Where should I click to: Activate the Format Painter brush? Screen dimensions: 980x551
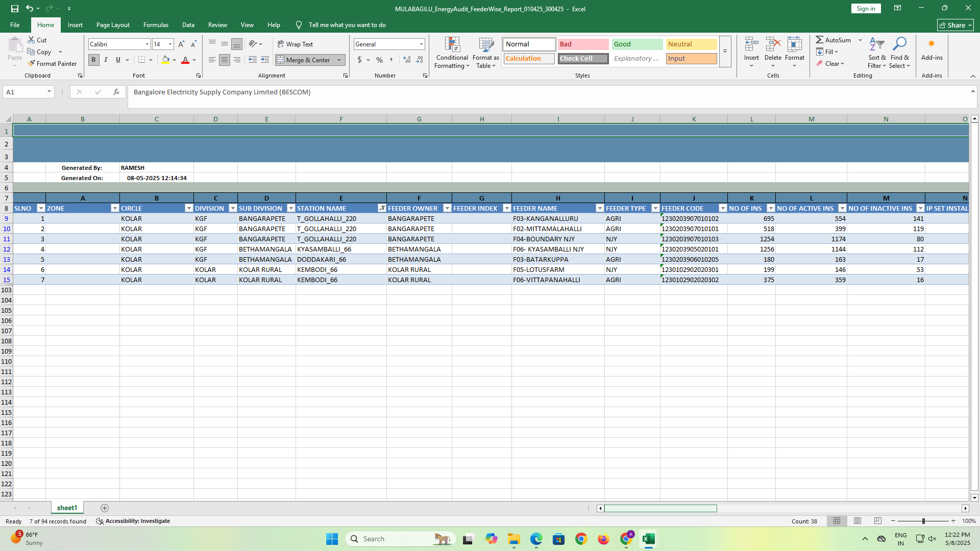click(x=52, y=64)
